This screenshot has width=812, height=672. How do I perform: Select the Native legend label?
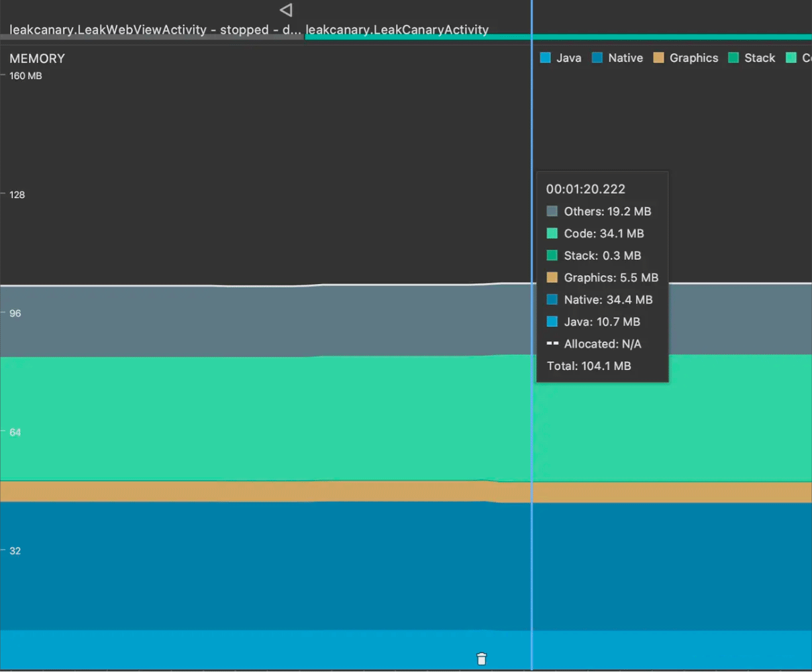tap(625, 58)
